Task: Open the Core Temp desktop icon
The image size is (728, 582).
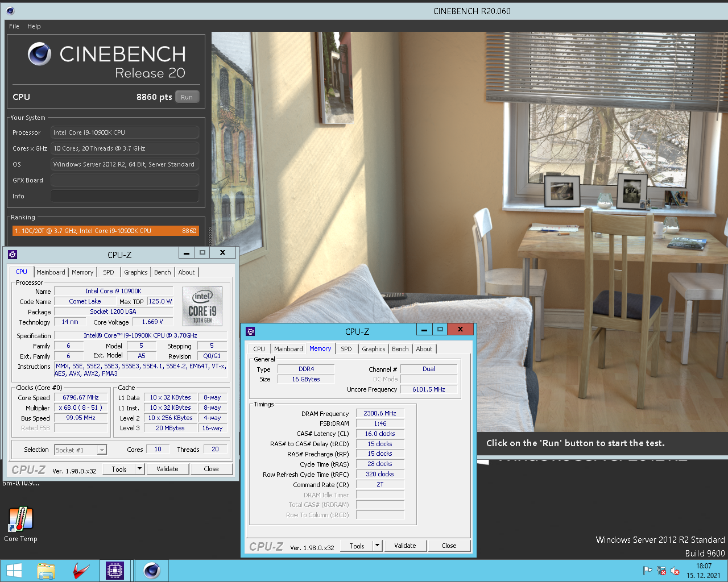Action: tap(21, 524)
